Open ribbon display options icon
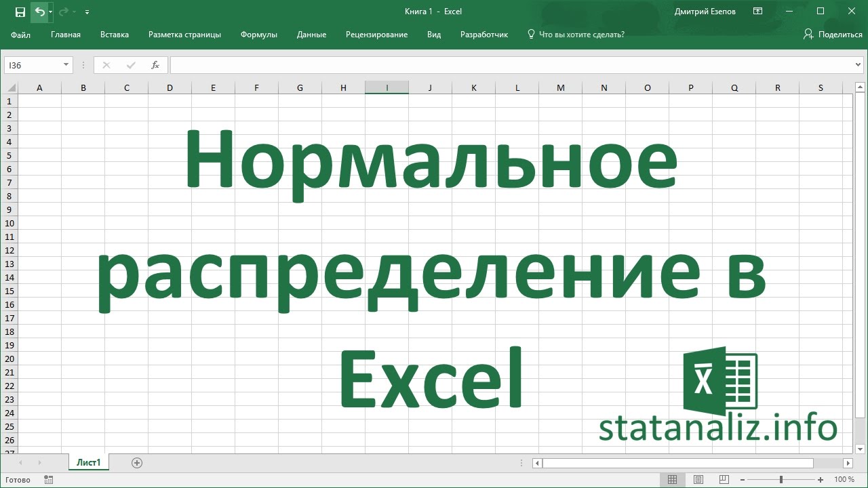The image size is (868, 488). (758, 12)
